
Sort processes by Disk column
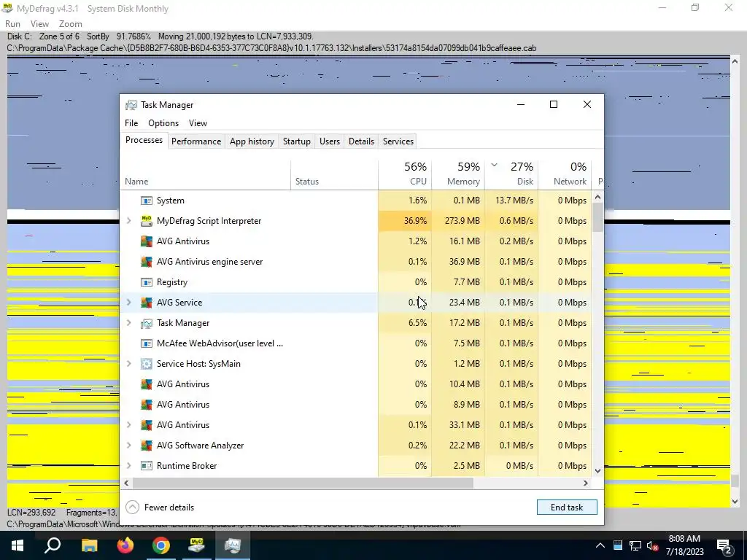(x=511, y=174)
